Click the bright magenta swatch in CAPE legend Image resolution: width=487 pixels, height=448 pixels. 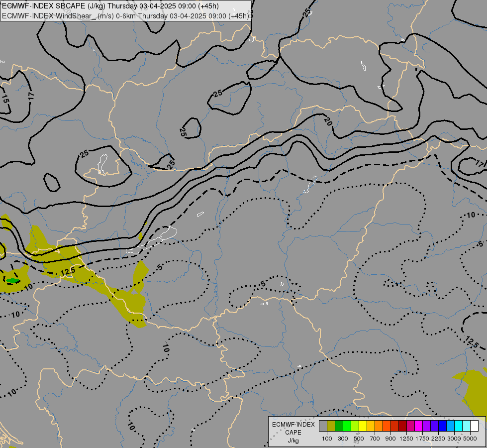[x=419, y=426]
